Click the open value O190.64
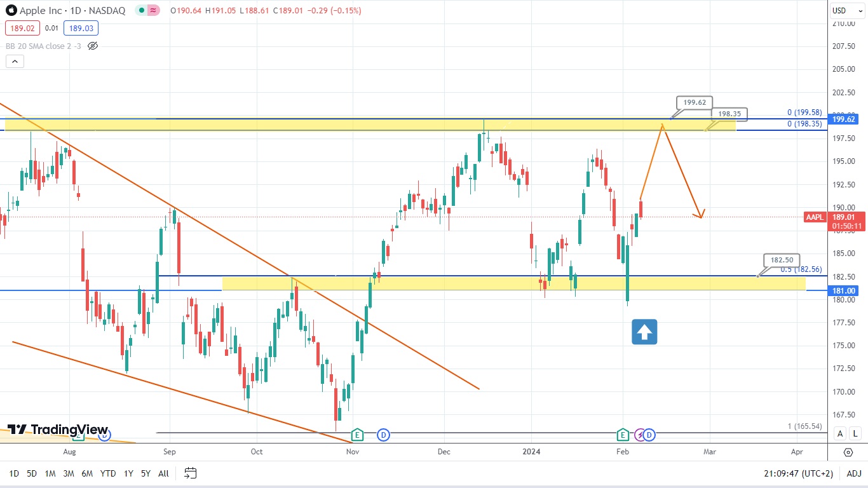Image resolution: width=868 pixels, height=488 pixels. pyautogui.click(x=184, y=11)
